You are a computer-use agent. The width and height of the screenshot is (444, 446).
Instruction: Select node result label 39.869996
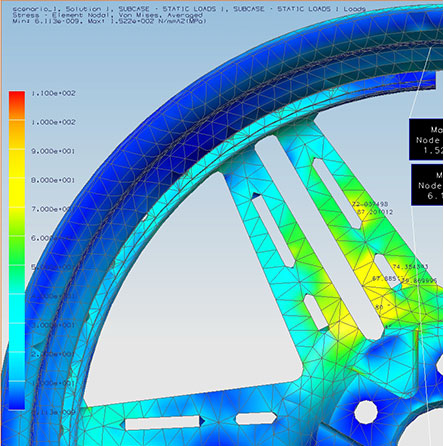pyautogui.click(x=419, y=281)
